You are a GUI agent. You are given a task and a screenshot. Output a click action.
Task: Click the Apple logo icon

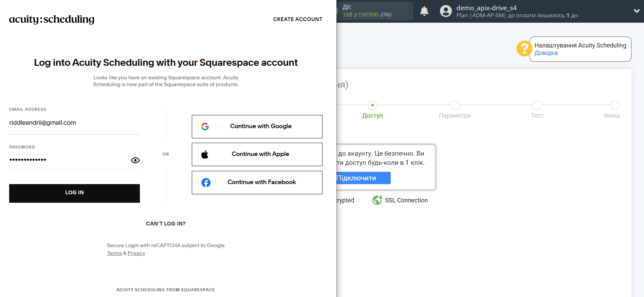[205, 155]
